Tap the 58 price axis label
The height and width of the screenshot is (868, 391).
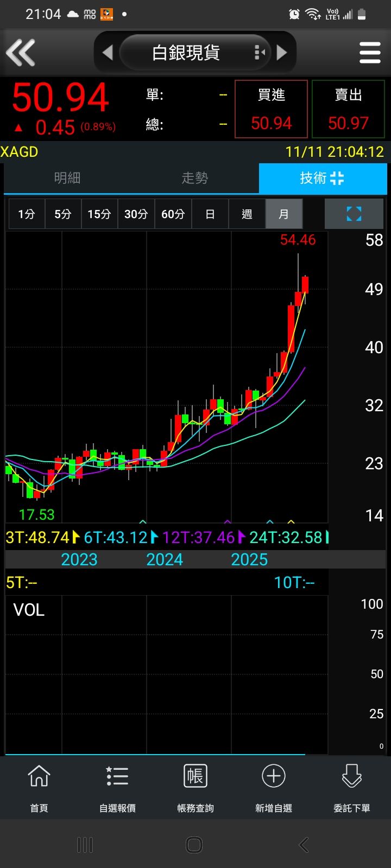point(374,240)
